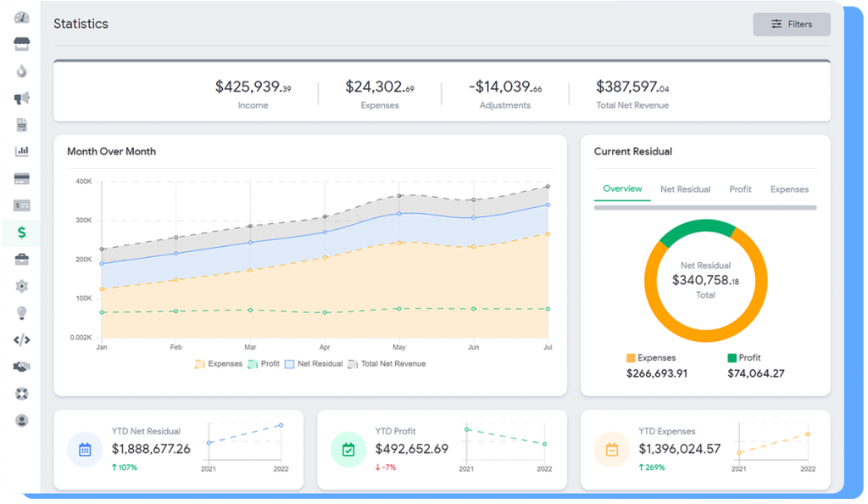Screen dimensions: 868x504
Task: Click the YTD Net Residual calendar icon
Action: (x=85, y=450)
